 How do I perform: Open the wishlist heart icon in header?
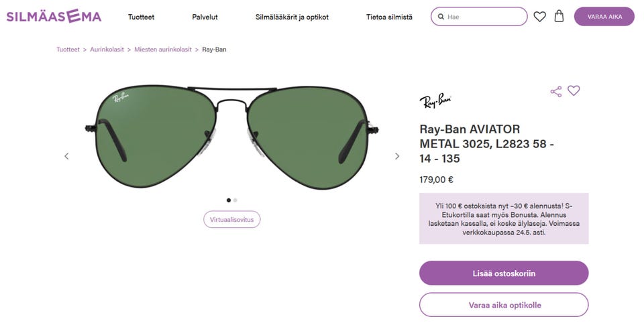(x=539, y=17)
